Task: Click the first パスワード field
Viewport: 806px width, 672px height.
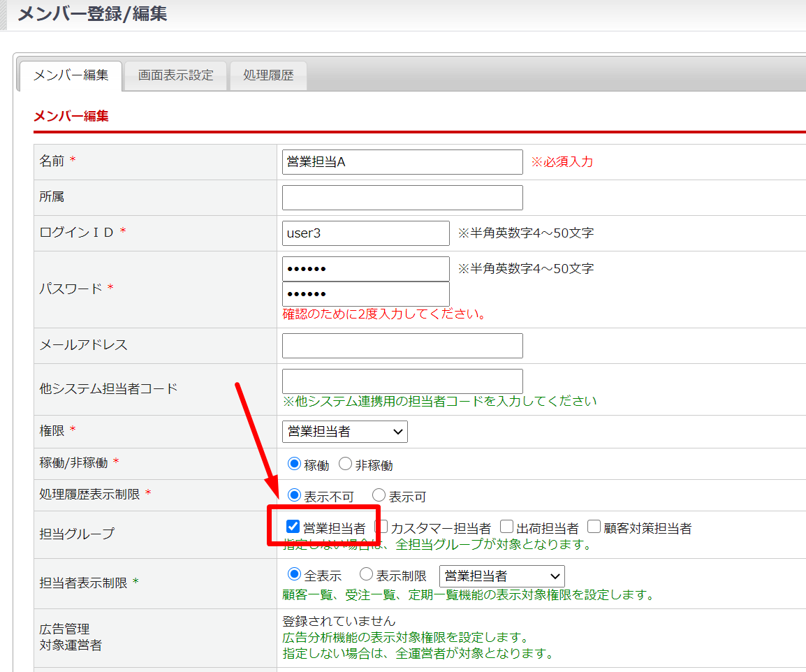Action: (365, 269)
